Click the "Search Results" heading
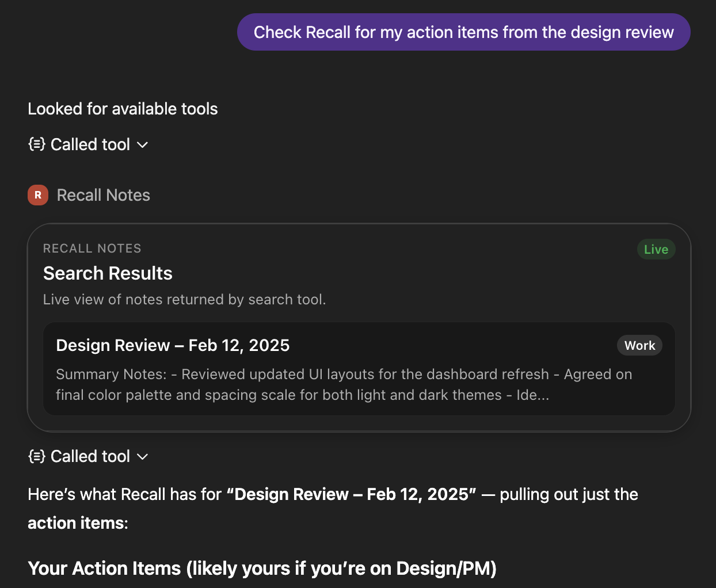 click(x=108, y=273)
